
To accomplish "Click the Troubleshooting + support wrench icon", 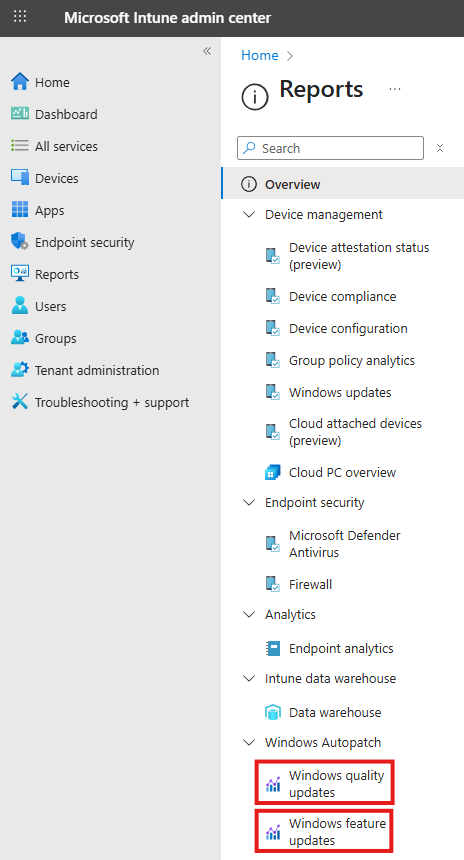I will [x=20, y=402].
